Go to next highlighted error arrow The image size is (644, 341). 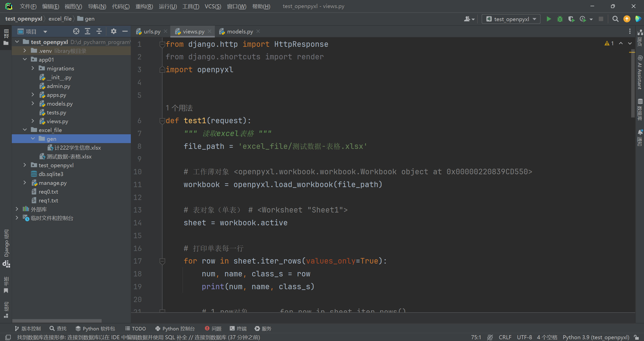pos(630,44)
